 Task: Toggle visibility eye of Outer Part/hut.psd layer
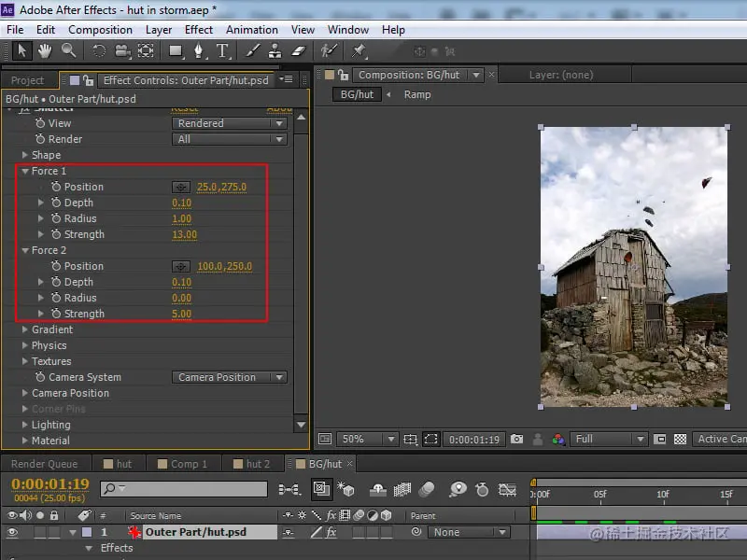(x=13, y=532)
